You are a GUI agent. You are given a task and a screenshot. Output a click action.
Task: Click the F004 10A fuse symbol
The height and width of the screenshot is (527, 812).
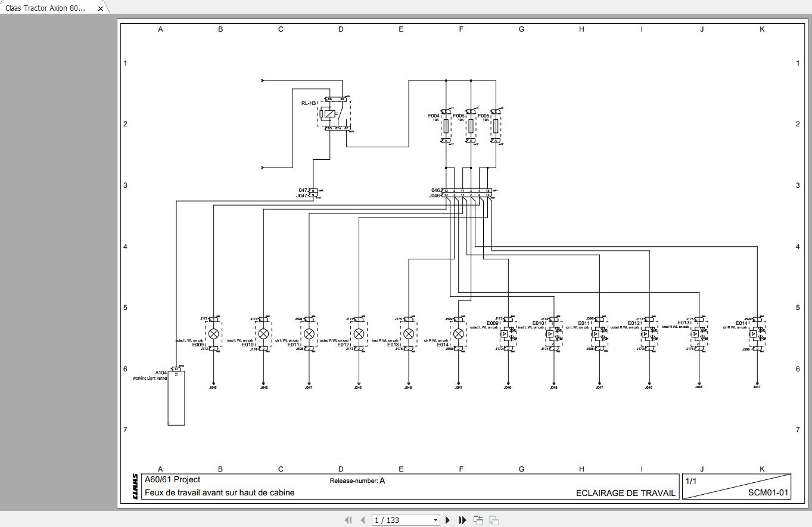[446, 126]
